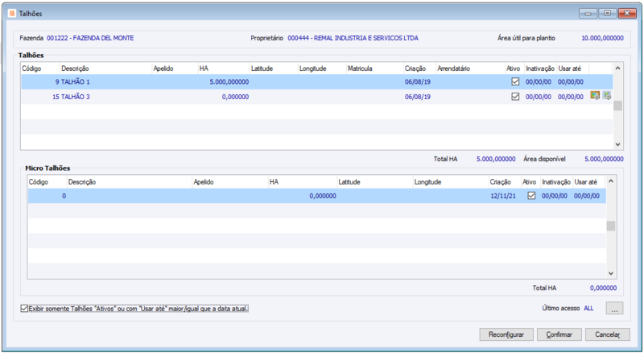The width and height of the screenshot is (644, 353).
Task: Click the blue map icon in TALHÃO 3 row
Action: (607, 96)
